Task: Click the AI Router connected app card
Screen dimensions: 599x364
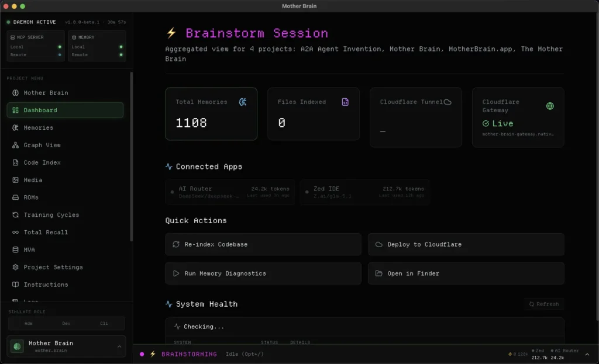Action: (x=230, y=192)
